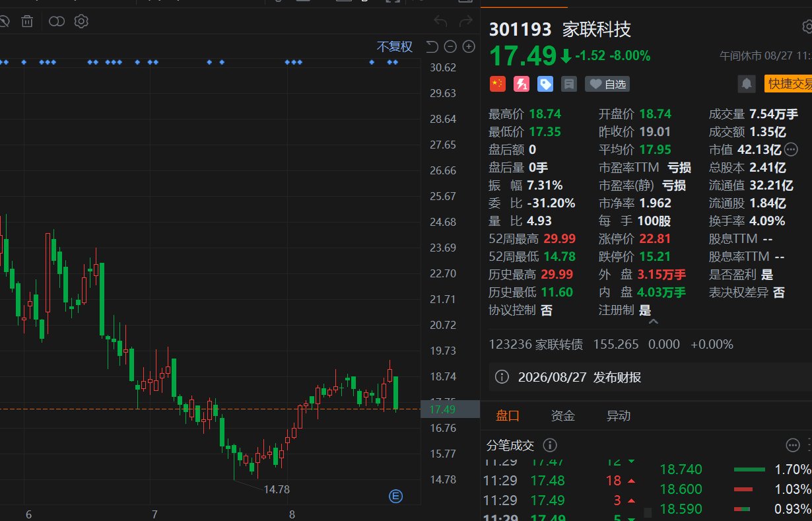Reset chart view with curved arrow icon
812x521 pixels.
click(432, 46)
